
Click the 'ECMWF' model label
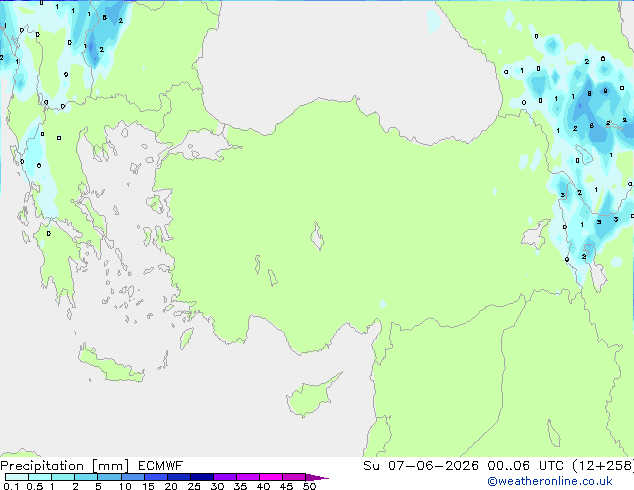[161, 466]
